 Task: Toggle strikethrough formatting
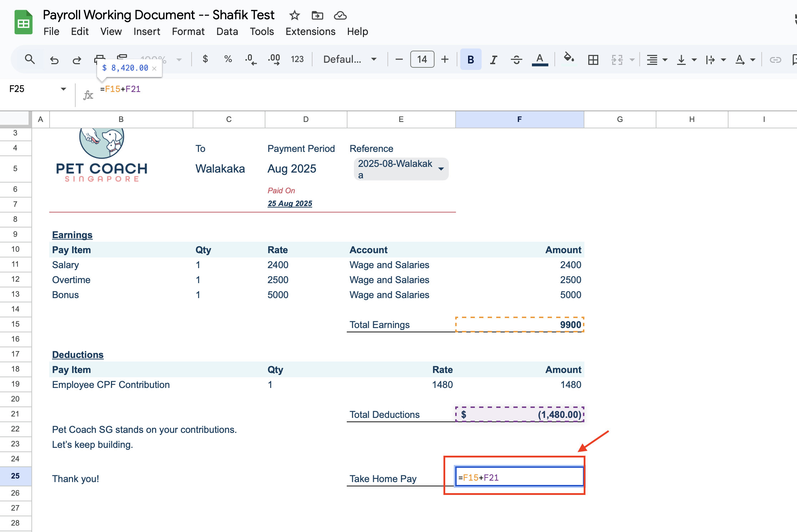pos(516,60)
